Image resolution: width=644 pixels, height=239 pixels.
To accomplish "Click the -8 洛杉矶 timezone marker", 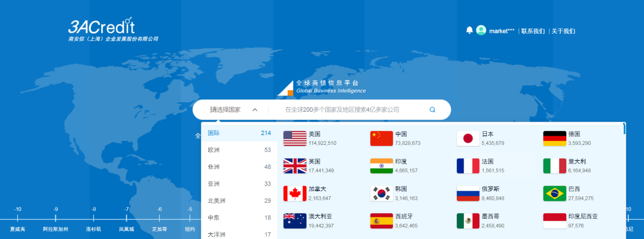I will coord(93,219).
